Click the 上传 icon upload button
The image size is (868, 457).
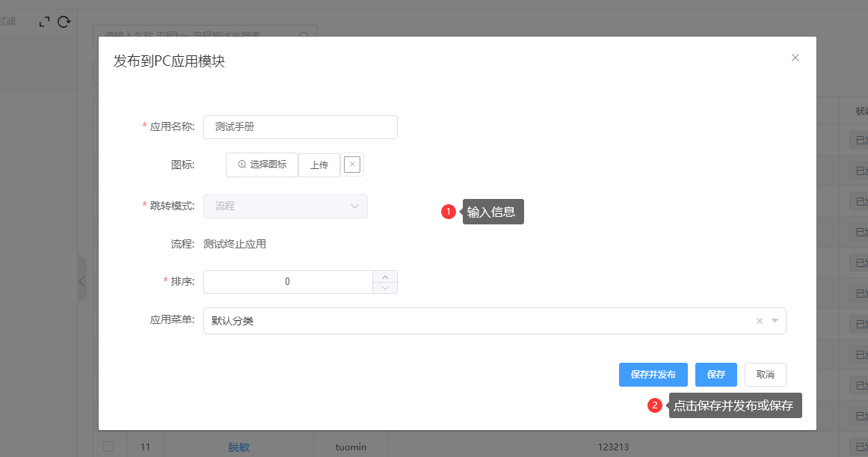click(319, 165)
